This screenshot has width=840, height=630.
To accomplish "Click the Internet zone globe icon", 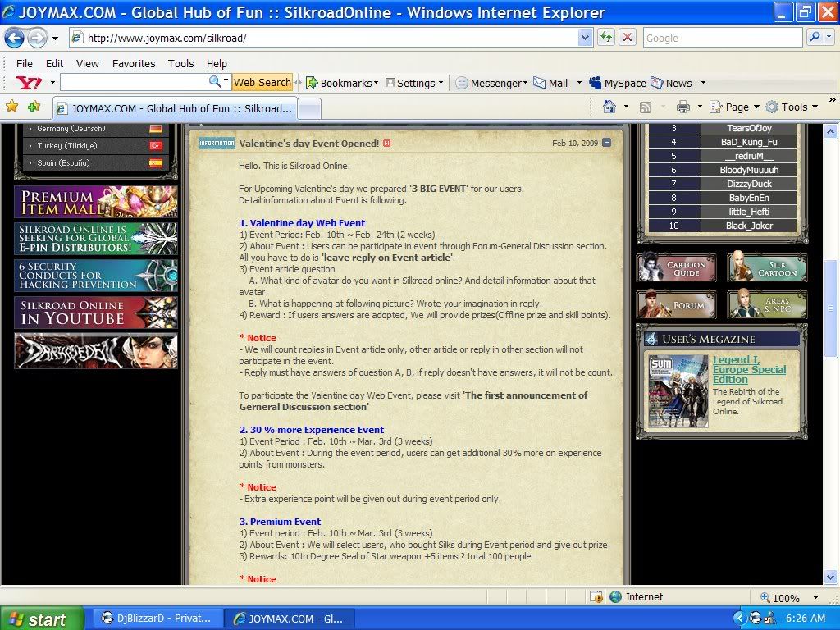I will (x=616, y=597).
